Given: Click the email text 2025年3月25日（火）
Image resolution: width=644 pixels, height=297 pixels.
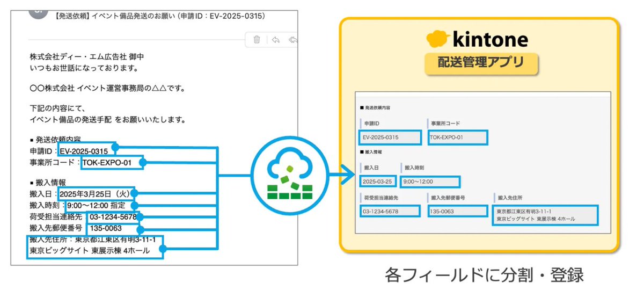Looking at the screenshot, I should 94,193.
